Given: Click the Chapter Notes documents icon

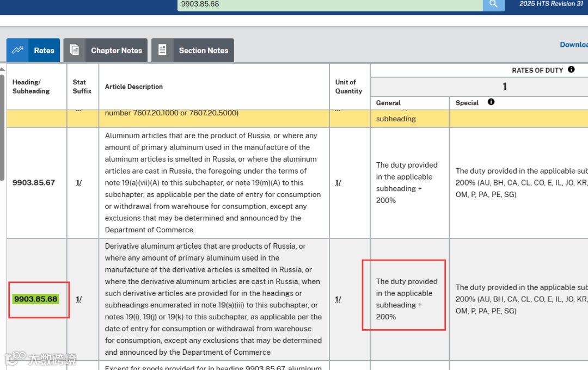Looking at the screenshot, I should 74,50.
